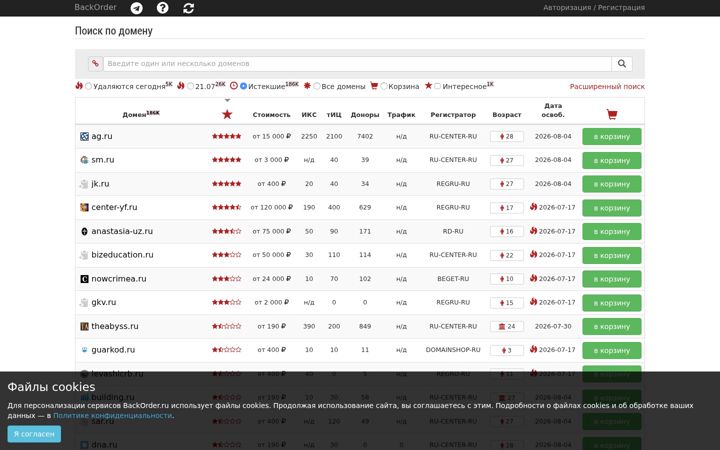Screen dimensions: 720x450
Task: Expand 'Расширенный поиск' advanced search
Action: 607,86
